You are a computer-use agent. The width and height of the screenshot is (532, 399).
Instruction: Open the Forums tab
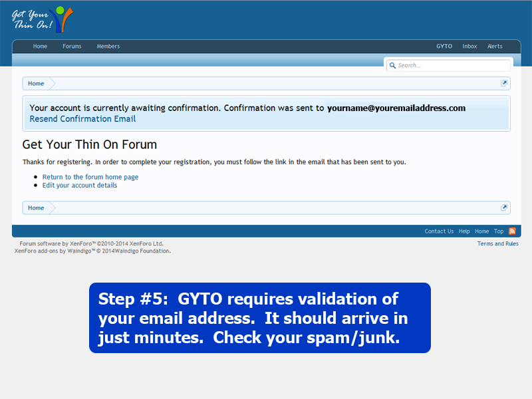[72, 47]
